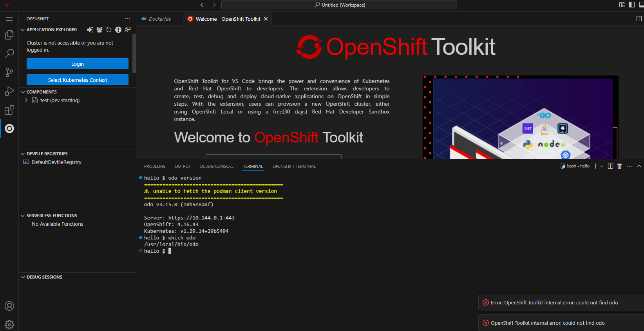Collapse the Serverless Functions section
This screenshot has width=644, height=331.
(x=23, y=216)
